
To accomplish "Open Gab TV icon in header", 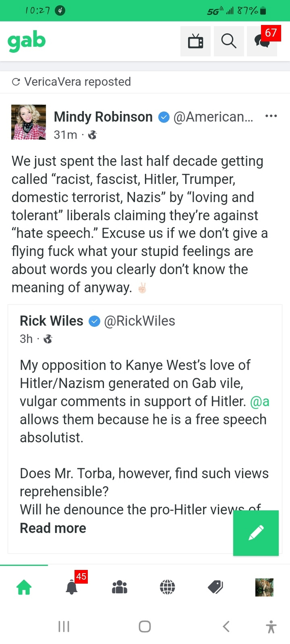I will 195,41.
